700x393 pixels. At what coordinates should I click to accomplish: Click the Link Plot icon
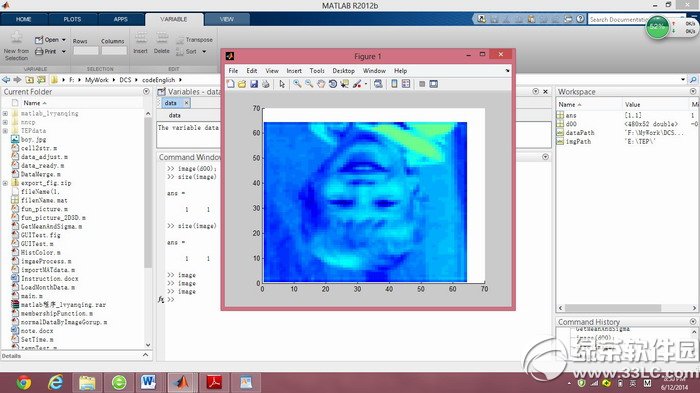(378, 84)
